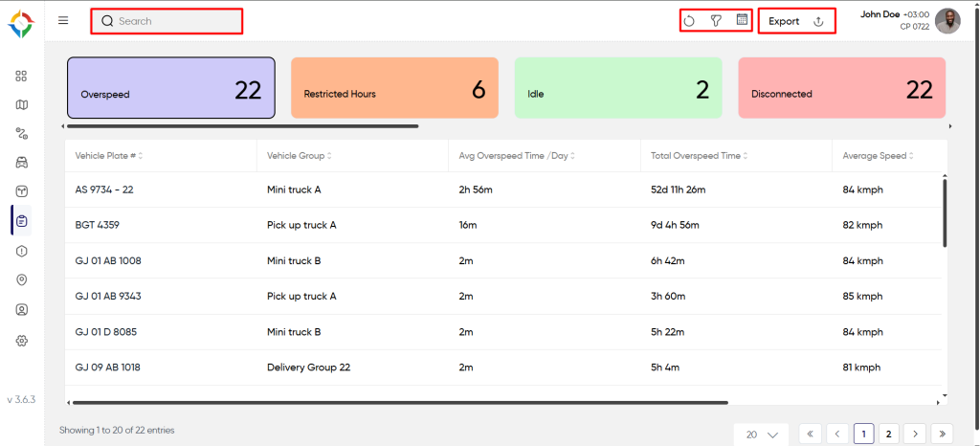Select row GJ 09 AB 1018
This screenshot has height=446, width=980.
pos(503,368)
